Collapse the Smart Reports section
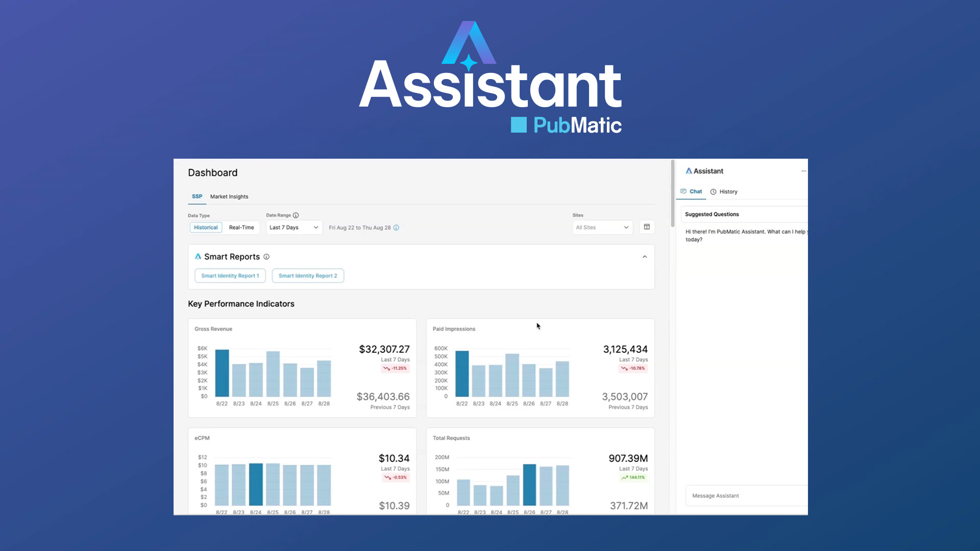The height and width of the screenshot is (551, 980). 645,257
